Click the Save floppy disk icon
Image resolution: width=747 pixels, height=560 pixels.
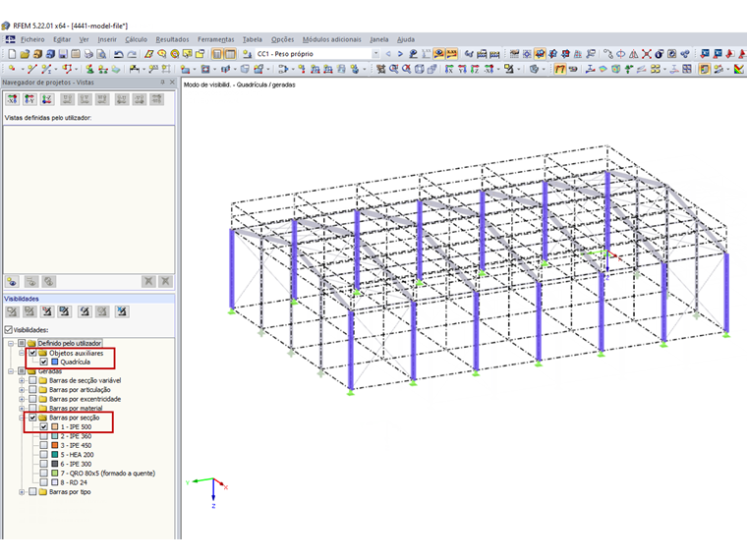[63, 54]
